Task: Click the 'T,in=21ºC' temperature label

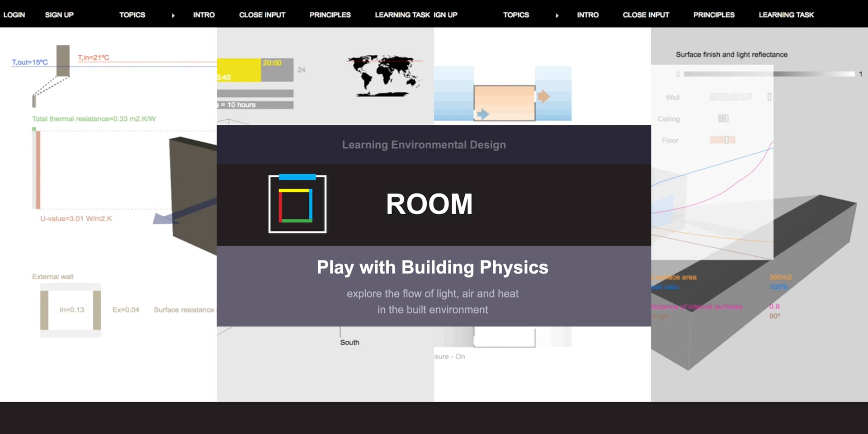Action: point(94,58)
